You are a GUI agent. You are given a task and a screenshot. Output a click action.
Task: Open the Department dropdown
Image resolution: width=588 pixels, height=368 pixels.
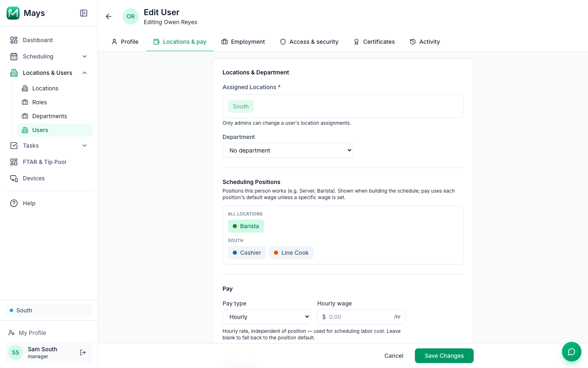(288, 150)
